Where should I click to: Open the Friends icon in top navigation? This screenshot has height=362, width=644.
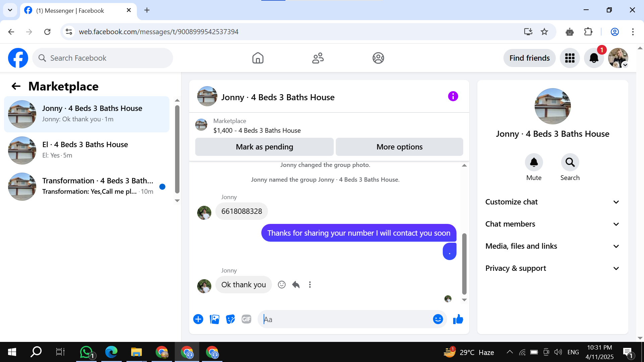tap(318, 58)
